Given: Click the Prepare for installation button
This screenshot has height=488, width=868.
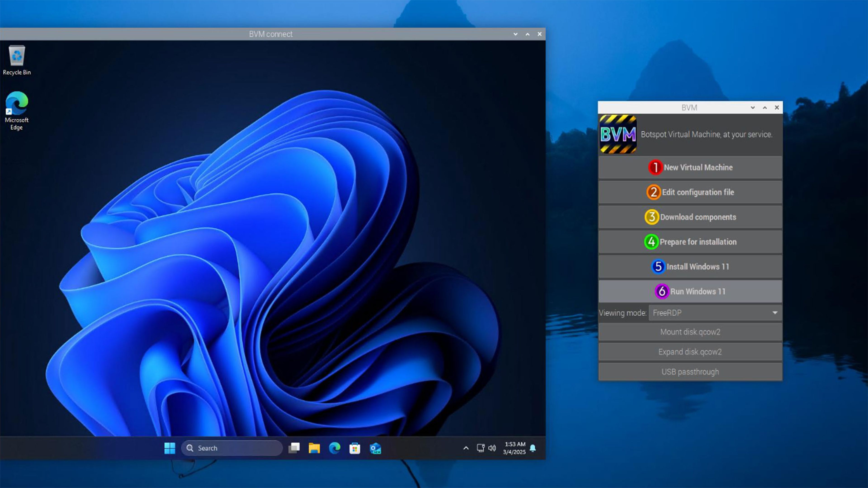Looking at the screenshot, I should [690, 242].
